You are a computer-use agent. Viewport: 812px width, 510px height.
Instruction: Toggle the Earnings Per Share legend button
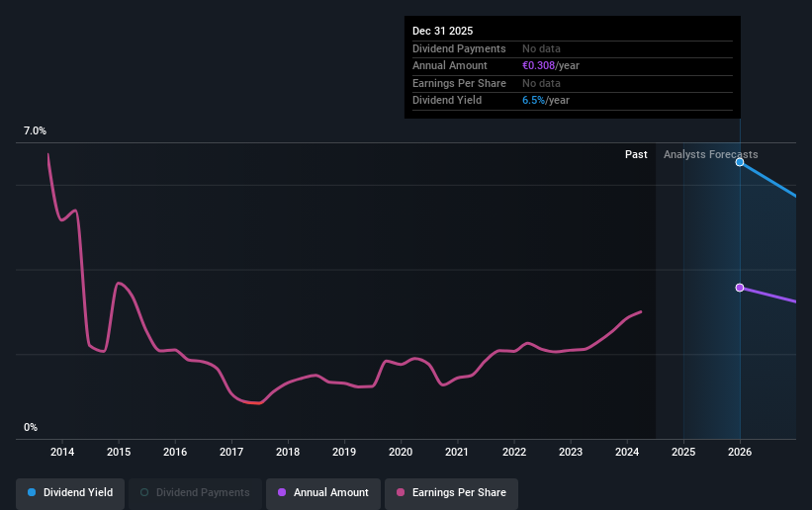click(x=451, y=492)
